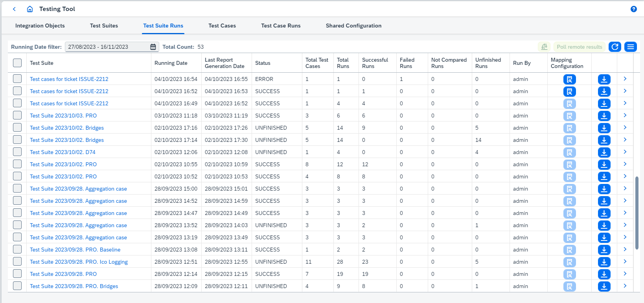Expand details of 02/10/2023 10:52 PRO run

(x=625, y=176)
